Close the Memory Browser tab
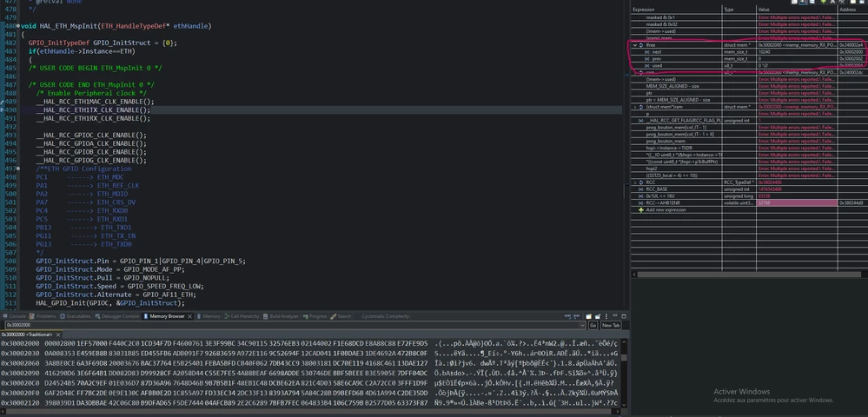The height and width of the screenshot is (417, 868). point(190,316)
